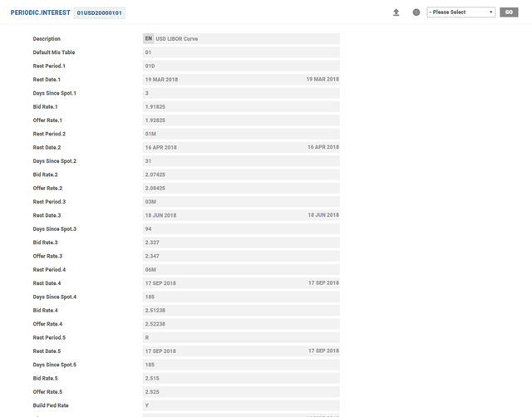The image size is (532, 417).
Task: Click the upload arrow icon in header
Action: pos(397,12)
